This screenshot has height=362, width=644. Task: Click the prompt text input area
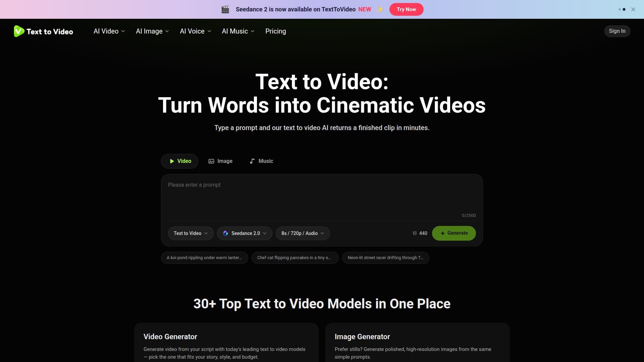322,198
